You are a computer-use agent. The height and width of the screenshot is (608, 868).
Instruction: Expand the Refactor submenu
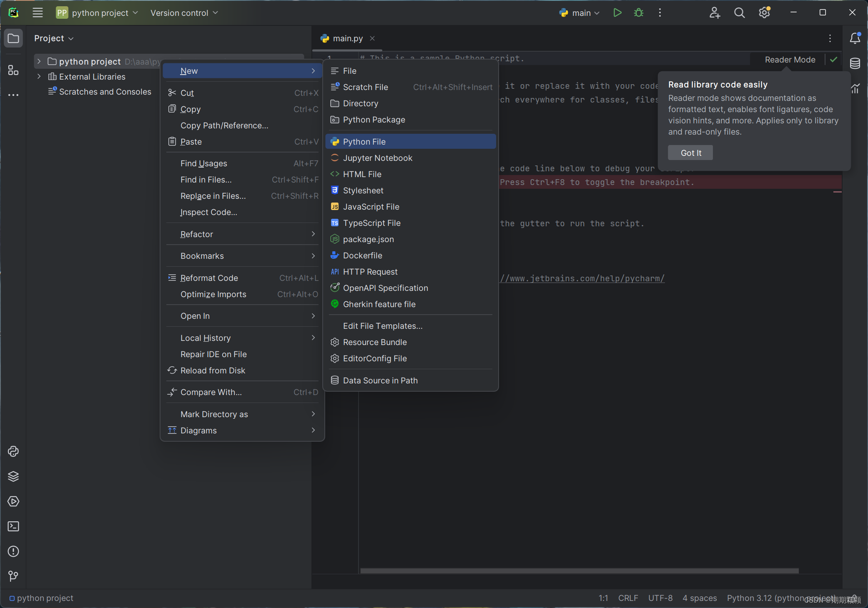pos(242,234)
